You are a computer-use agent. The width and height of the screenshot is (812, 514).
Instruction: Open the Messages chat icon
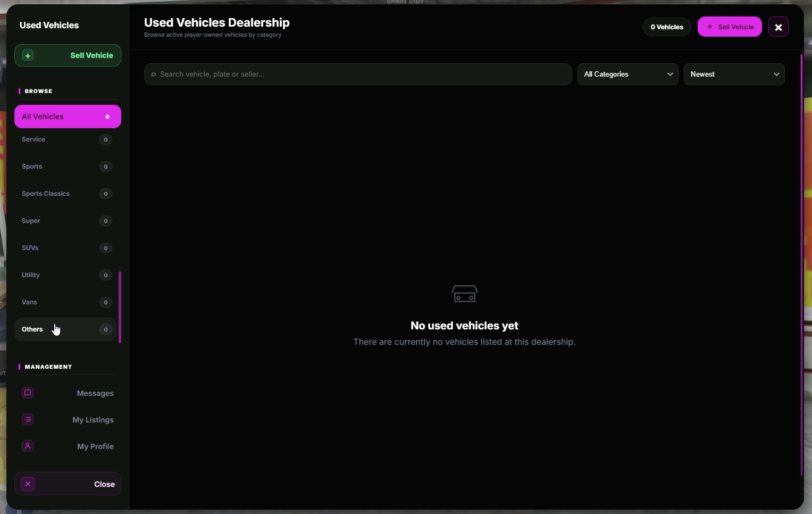28,393
